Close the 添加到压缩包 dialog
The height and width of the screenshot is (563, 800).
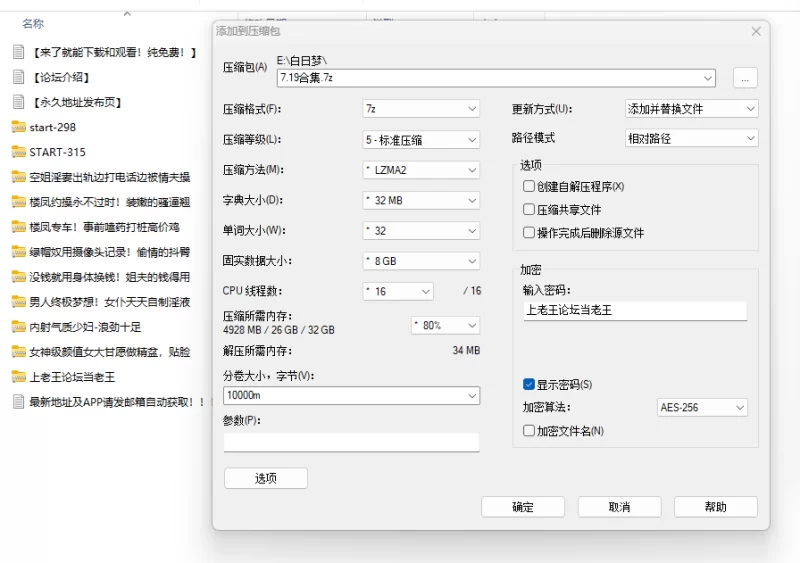[x=756, y=31]
